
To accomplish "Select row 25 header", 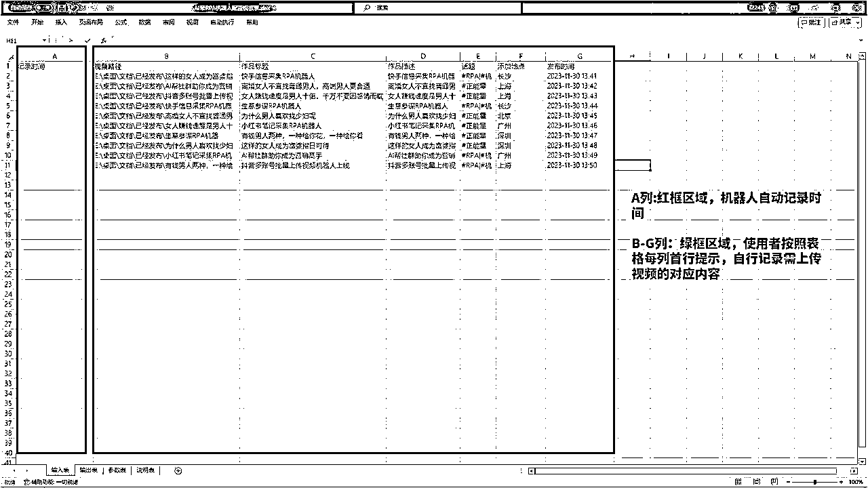I will pos(7,304).
